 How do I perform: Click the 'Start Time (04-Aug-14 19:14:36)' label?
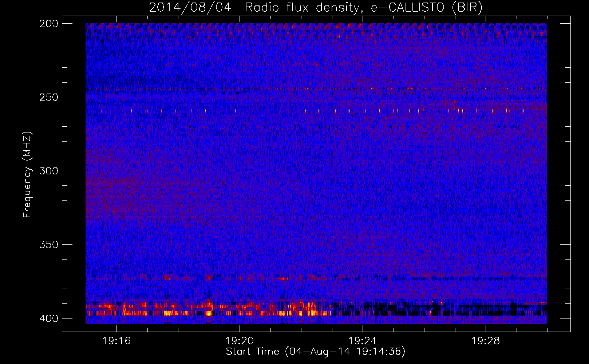coord(316,352)
